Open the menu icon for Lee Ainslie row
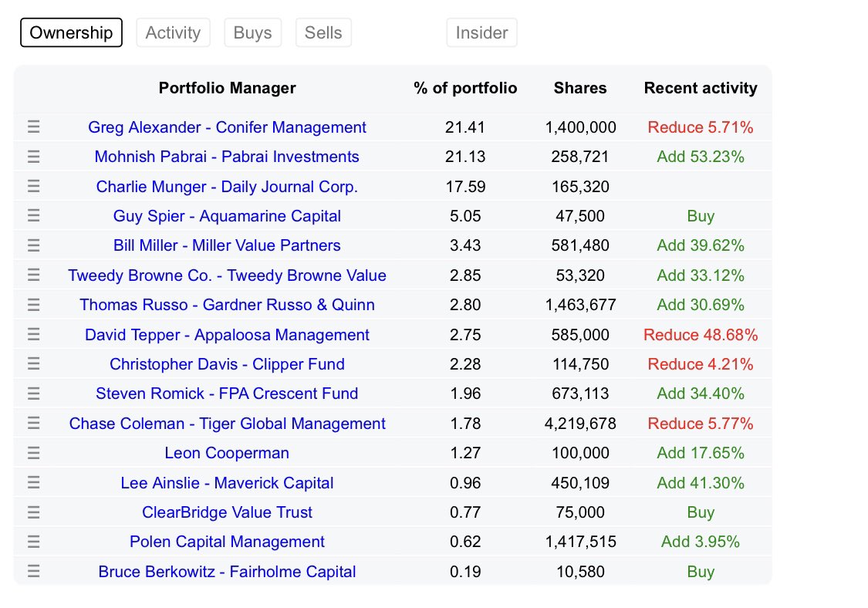Viewport: 868px width, 608px height. (x=34, y=482)
